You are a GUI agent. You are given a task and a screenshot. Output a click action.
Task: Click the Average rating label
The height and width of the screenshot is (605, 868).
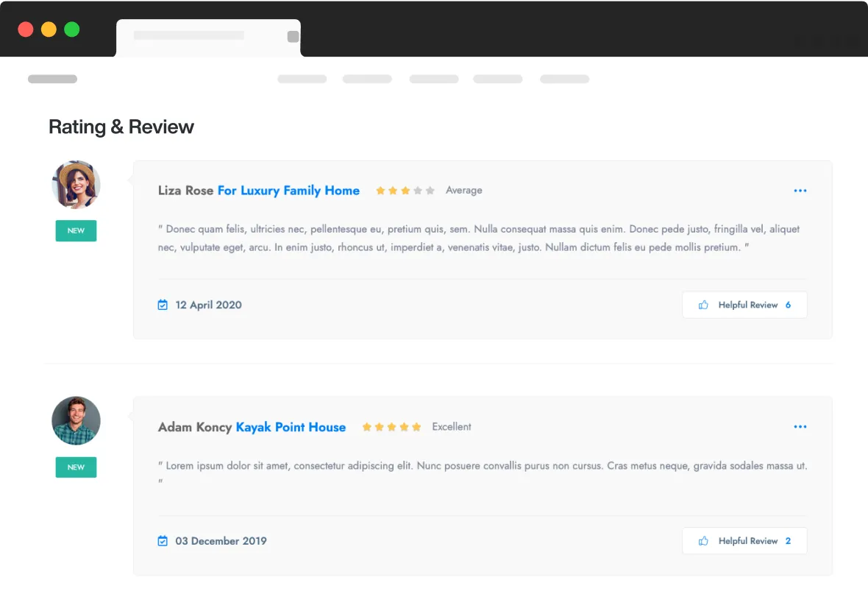(464, 190)
